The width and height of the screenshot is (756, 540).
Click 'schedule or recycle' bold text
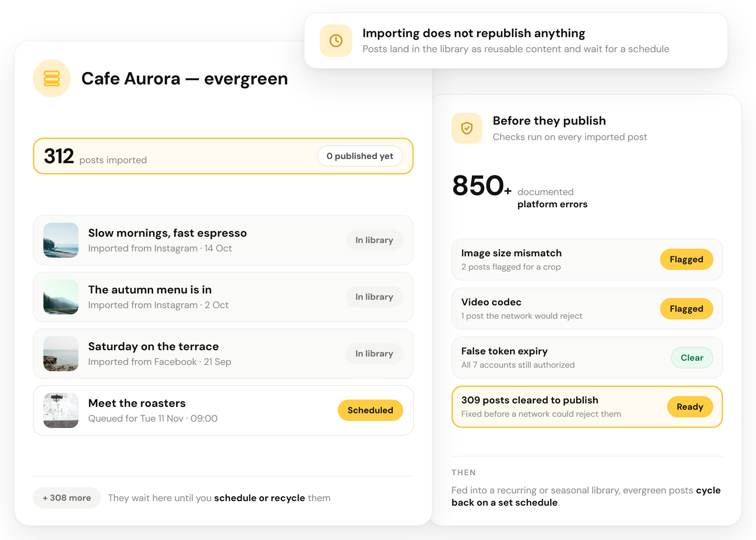click(259, 498)
